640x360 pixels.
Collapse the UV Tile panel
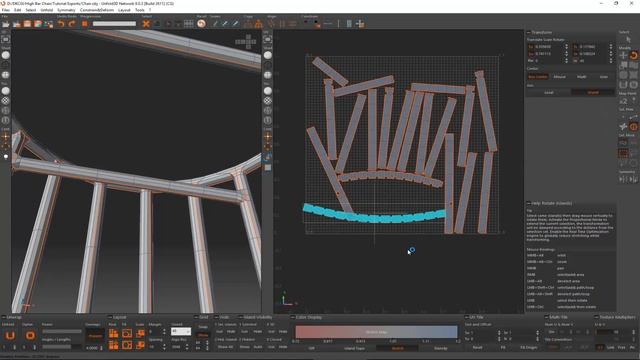coord(467,317)
